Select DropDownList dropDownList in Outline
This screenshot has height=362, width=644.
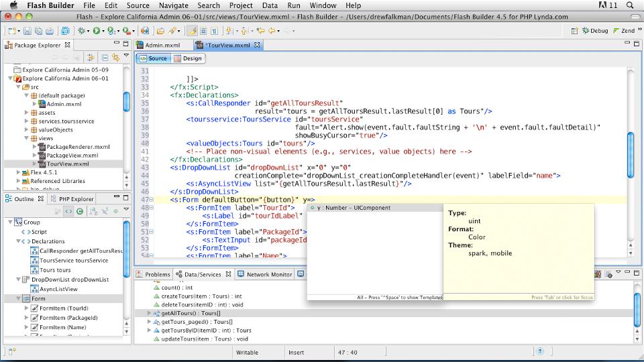click(x=70, y=280)
